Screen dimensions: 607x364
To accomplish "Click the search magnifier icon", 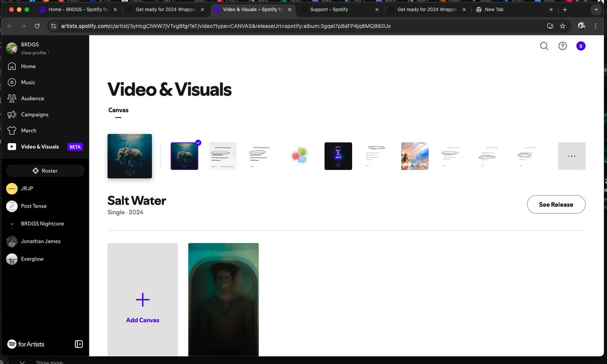I will click(x=544, y=46).
